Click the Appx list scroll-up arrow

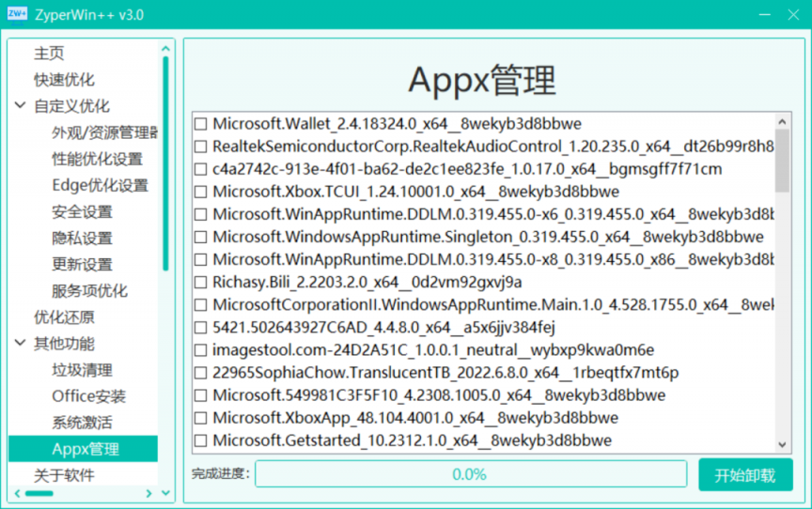782,120
